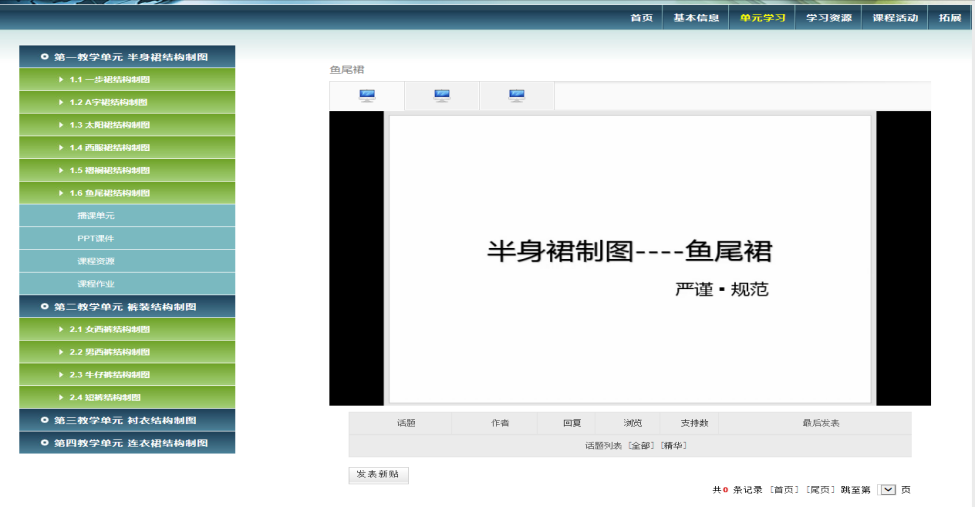This screenshot has height=507, width=975.
Task: Open the first monitor icon tab
Action: point(367,96)
